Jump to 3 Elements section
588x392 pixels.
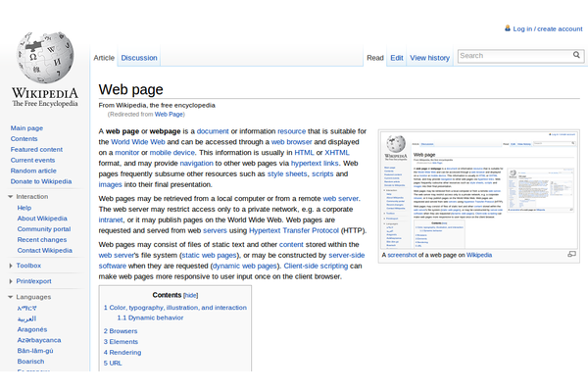(121, 342)
